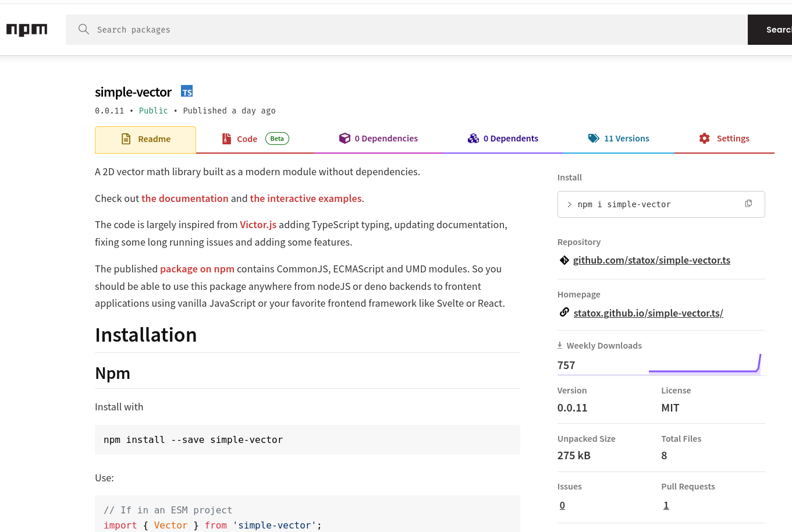792x532 pixels.
Task: Click the Beta badge on Code tab
Action: 277,139
